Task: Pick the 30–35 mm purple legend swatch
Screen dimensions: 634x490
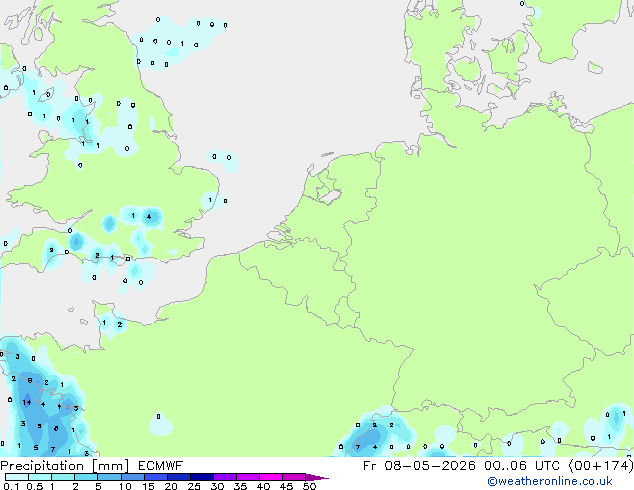Action: point(225,477)
